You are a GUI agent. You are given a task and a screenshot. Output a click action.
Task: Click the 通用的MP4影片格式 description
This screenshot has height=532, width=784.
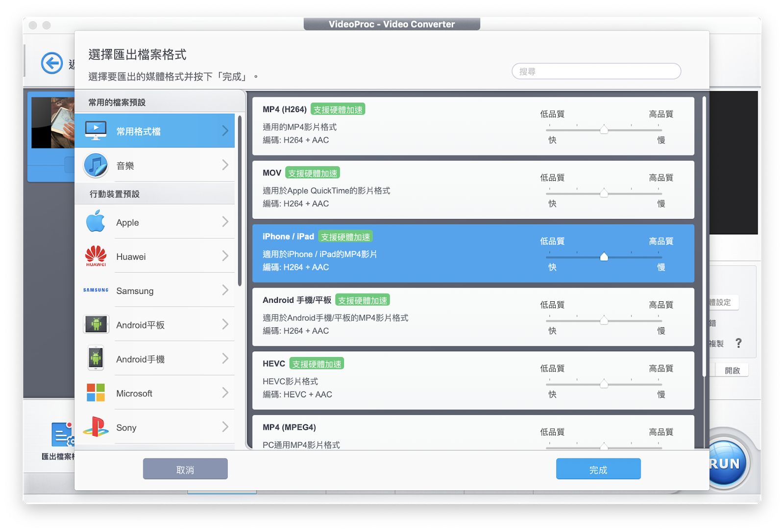[x=299, y=127]
